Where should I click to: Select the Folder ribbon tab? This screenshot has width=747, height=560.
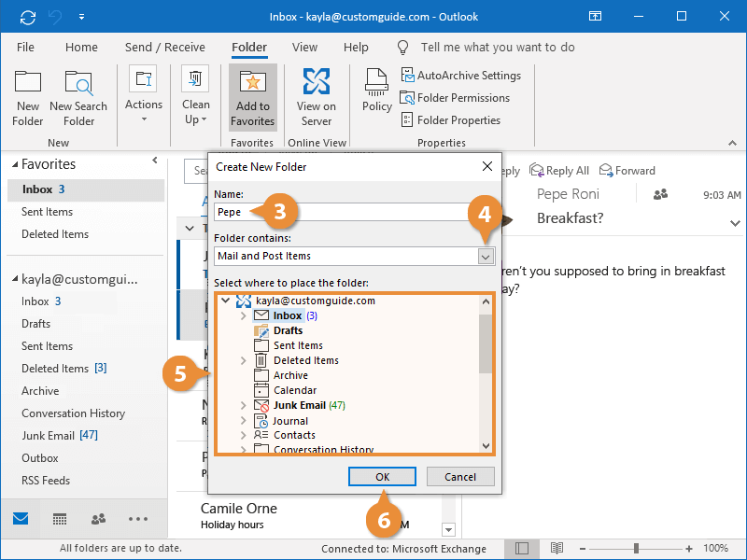pyautogui.click(x=249, y=48)
